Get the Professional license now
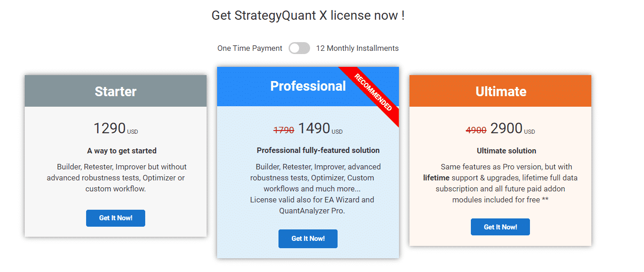The width and height of the screenshot is (644, 272). coord(308,239)
